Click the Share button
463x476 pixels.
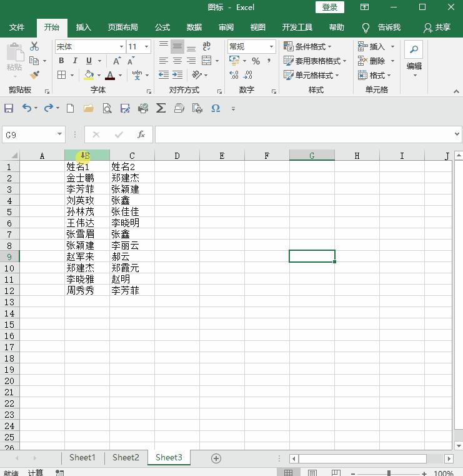(x=437, y=28)
